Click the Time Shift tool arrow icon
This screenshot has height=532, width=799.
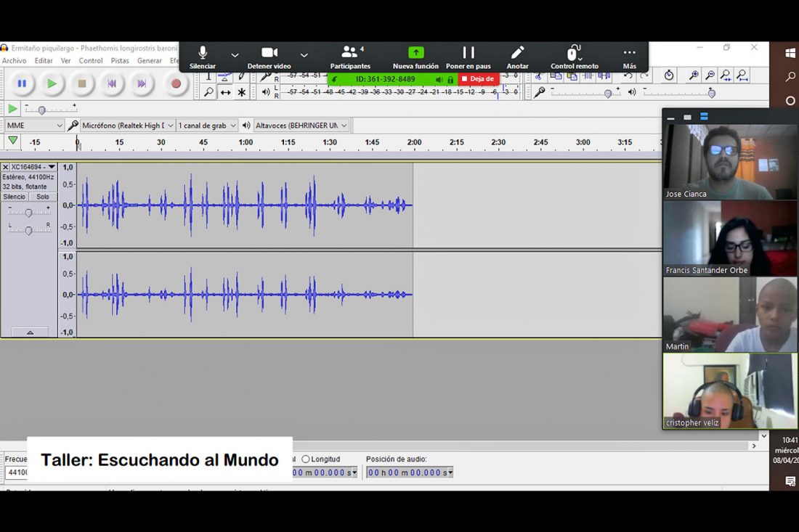click(x=224, y=92)
